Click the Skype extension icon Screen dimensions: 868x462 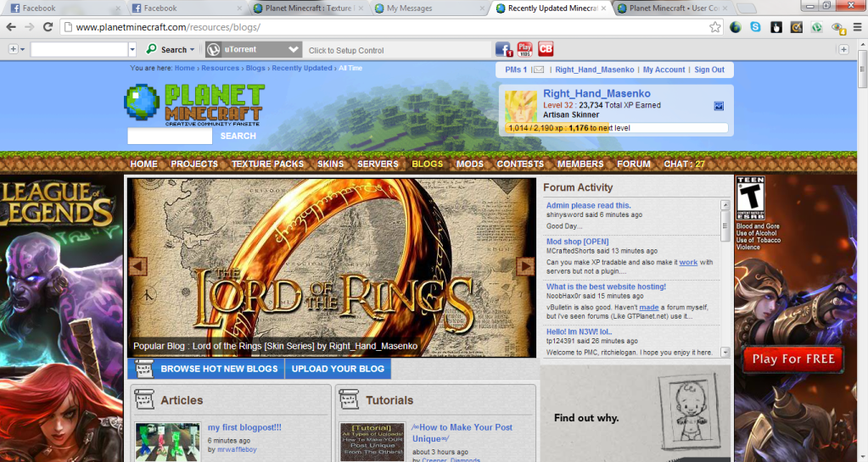(755, 27)
